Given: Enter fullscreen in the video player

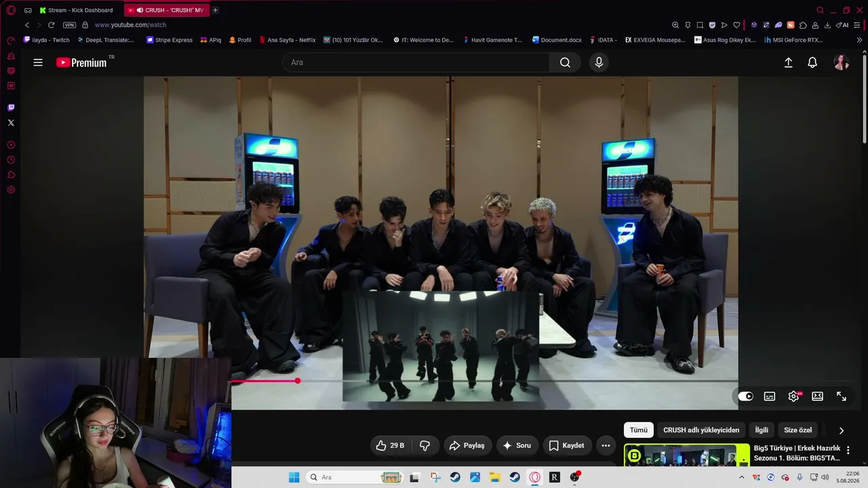Looking at the screenshot, I should pos(842,396).
